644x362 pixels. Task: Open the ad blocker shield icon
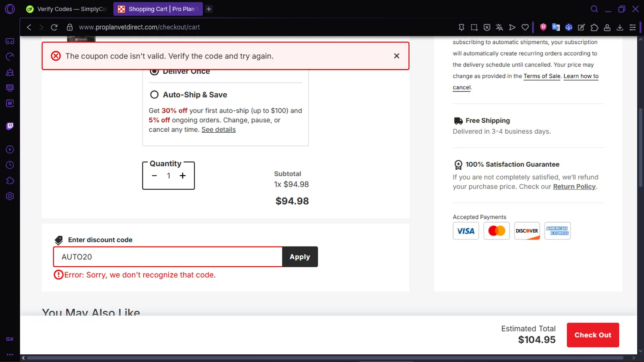pos(487,27)
